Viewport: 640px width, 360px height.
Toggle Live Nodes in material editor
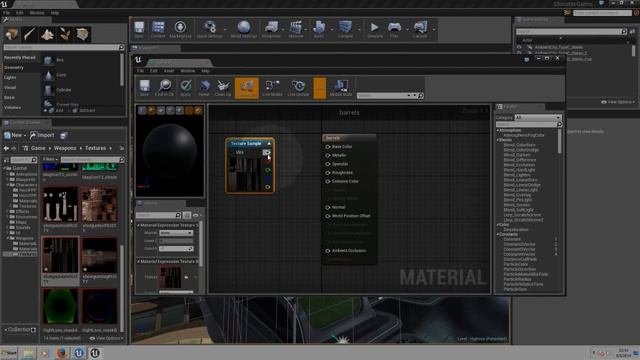272,88
